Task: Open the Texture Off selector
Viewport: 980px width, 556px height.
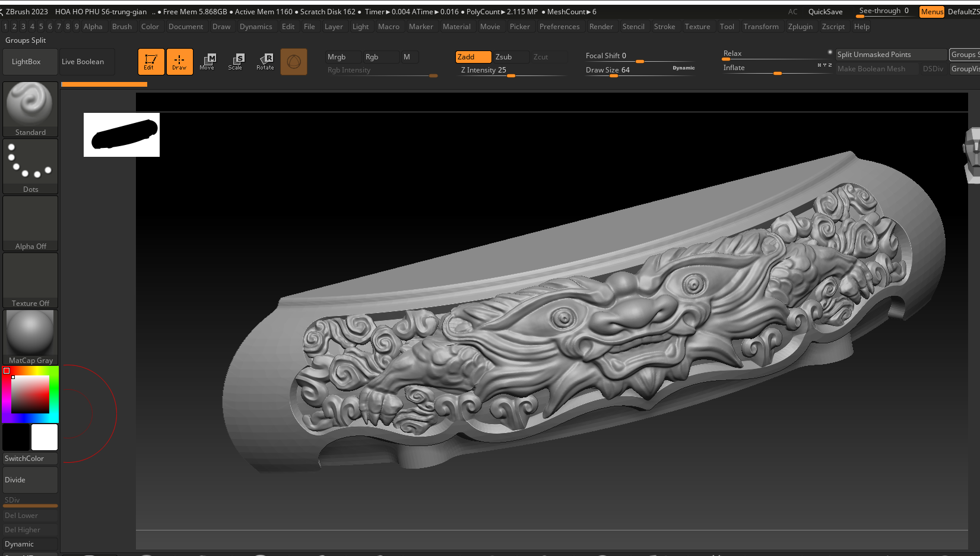Action: [x=30, y=280]
